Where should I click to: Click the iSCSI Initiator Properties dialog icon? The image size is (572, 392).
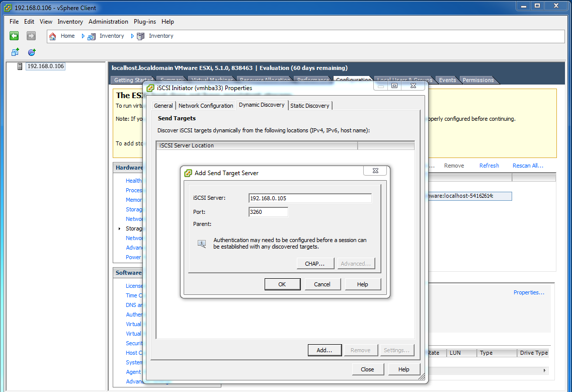150,88
